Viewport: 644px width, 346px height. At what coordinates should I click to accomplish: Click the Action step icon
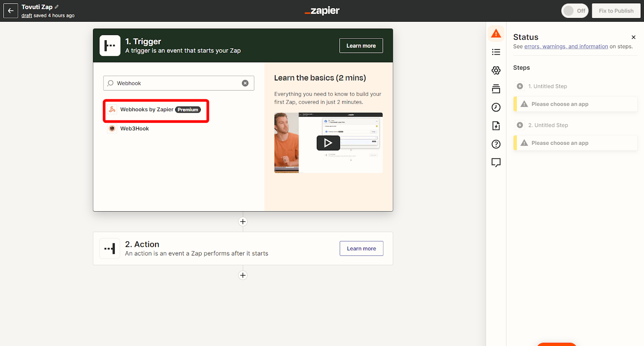pyautogui.click(x=110, y=248)
